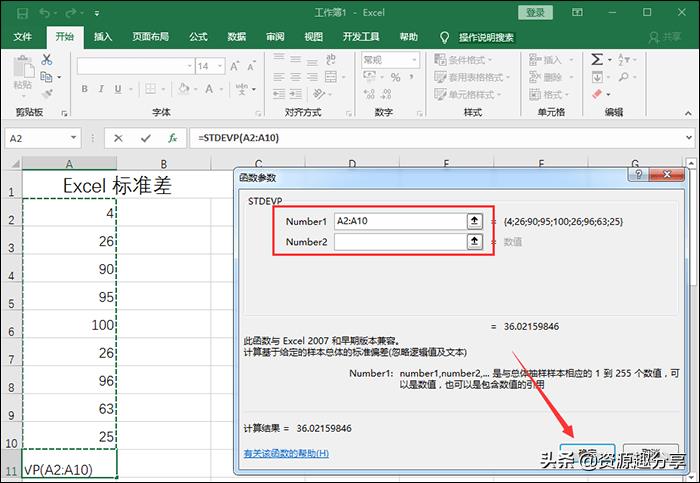Click the fx Insert Function icon
700x483 pixels.
(x=173, y=138)
